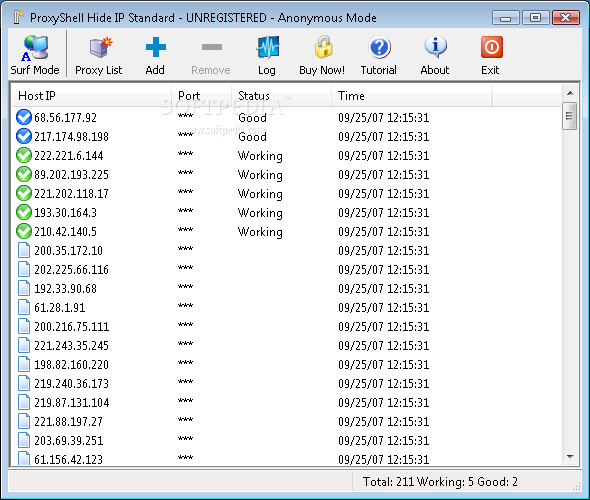Select the proxy 221.88.197.27

pyautogui.click(x=68, y=421)
